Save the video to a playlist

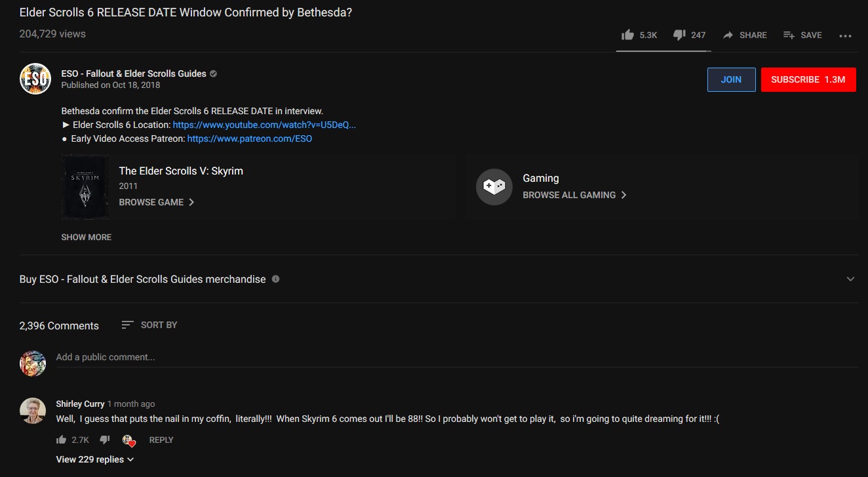[802, 35]
